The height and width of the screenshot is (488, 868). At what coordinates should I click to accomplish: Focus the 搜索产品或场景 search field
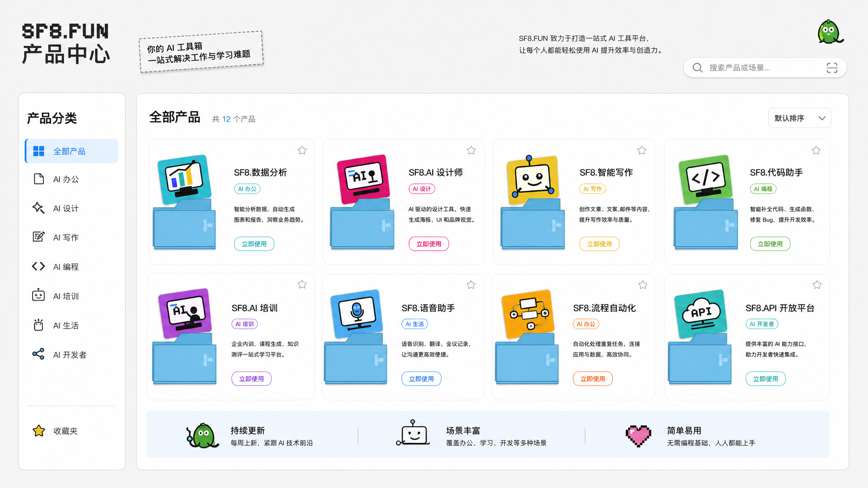765,68
